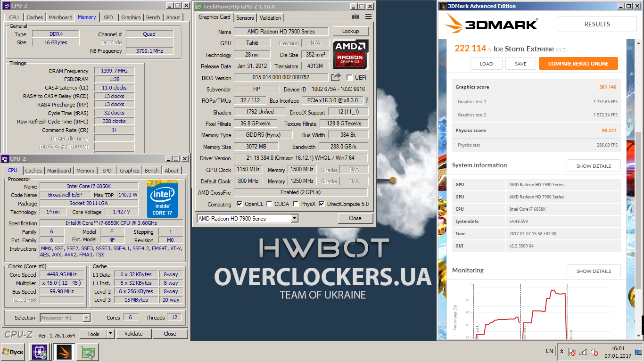The width and height of the screenshot is (644, 362).
Task: Open the Bench tab in lower CPU-Z window
Action: (x=152, y=171)
